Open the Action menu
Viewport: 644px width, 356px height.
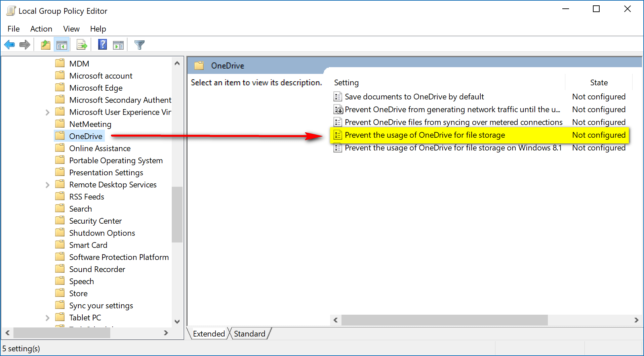(x=41, y=29)
